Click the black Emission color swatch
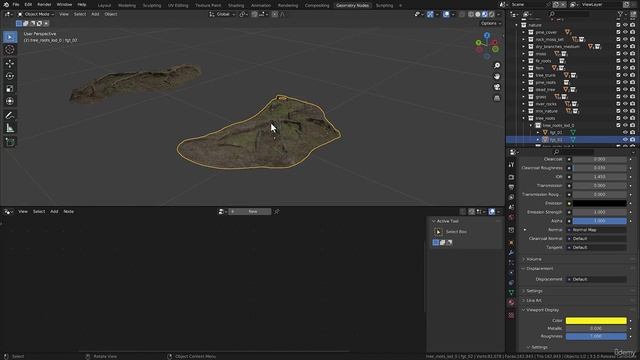640x360 pixels. pos(599,203)
